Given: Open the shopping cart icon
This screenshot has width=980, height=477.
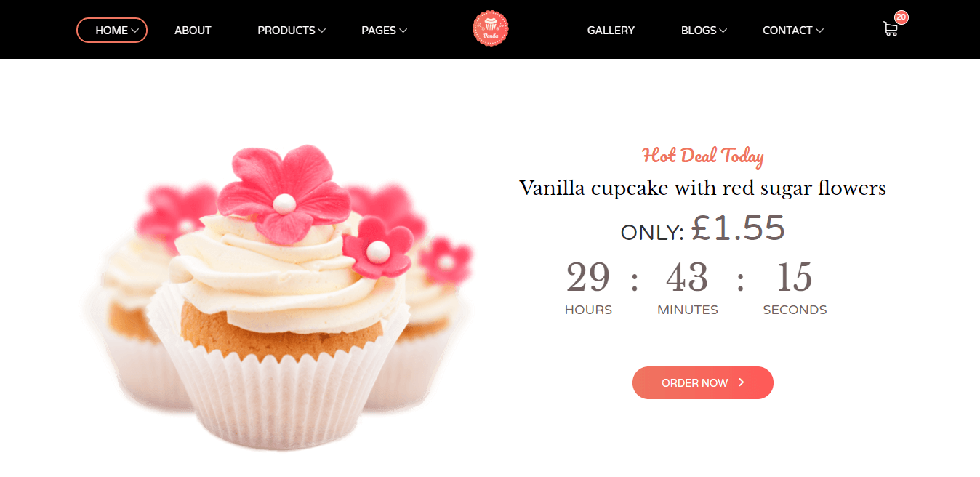Looking at the screenshot, I should point(890,29).
